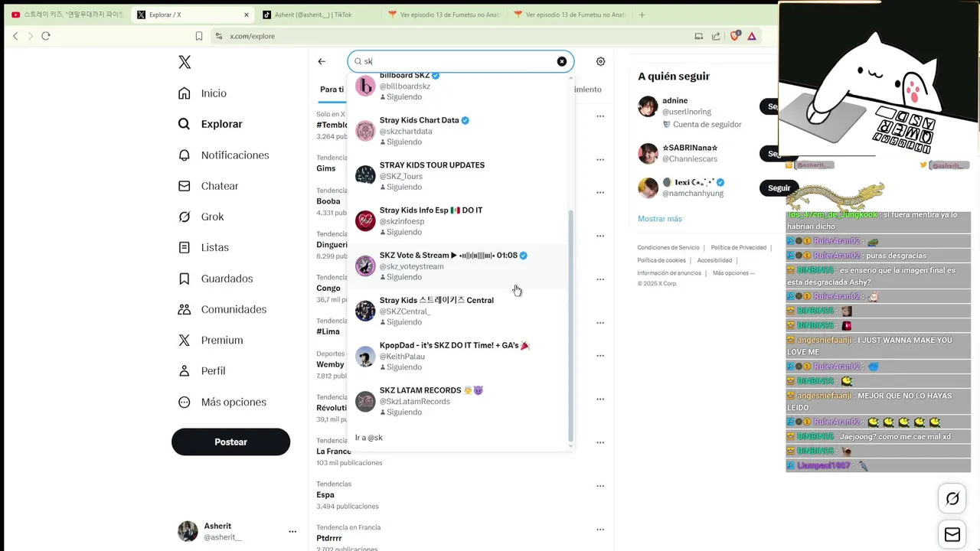
Task: Go back with the arrow beside search
Action: (322, 61)
